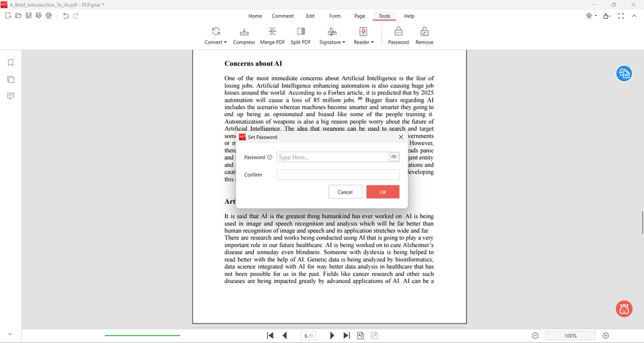This screenshot has width=644, height=343.
Task: Cancel the Set Password dialog
Action: (345, 192)
